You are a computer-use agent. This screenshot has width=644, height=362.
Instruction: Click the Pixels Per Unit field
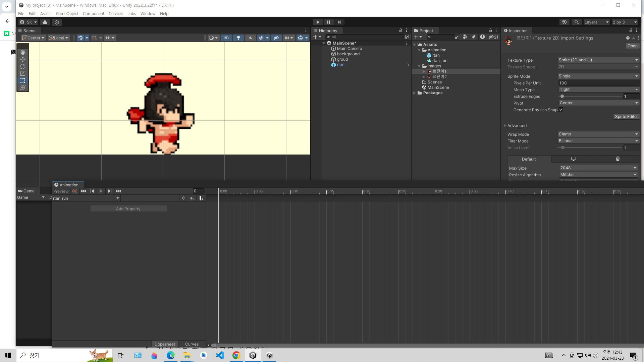(598, 83)
